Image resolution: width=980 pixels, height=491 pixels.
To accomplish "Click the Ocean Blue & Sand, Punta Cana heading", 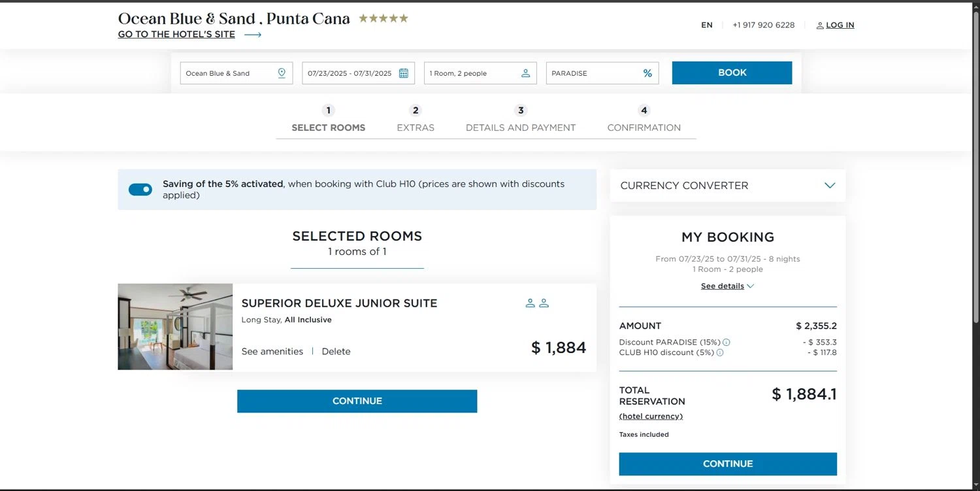I will [x=234, y=19].
